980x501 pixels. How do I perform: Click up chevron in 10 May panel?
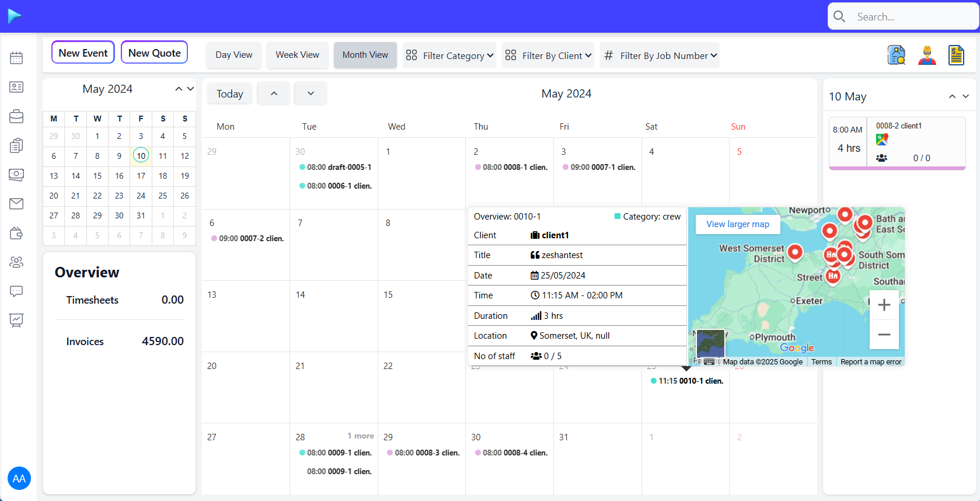point(952,96)
